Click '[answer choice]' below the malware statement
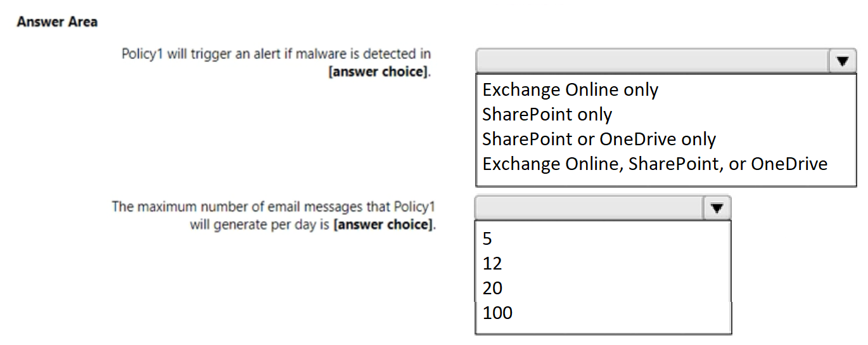This screenshot has height=345, width=868. pyautogui.click(x=378, y=71)
